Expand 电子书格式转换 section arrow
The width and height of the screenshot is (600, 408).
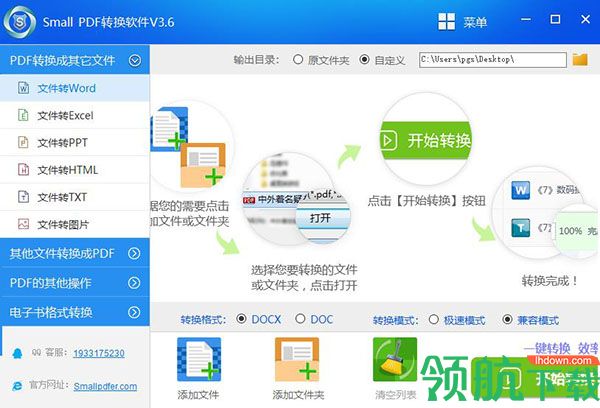click(x=134, y=312)
